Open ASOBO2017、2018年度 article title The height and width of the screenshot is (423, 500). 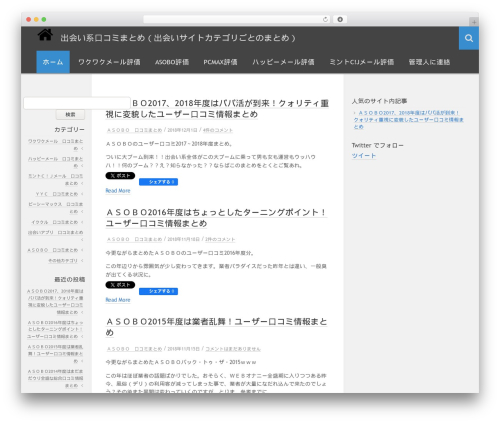217,109
